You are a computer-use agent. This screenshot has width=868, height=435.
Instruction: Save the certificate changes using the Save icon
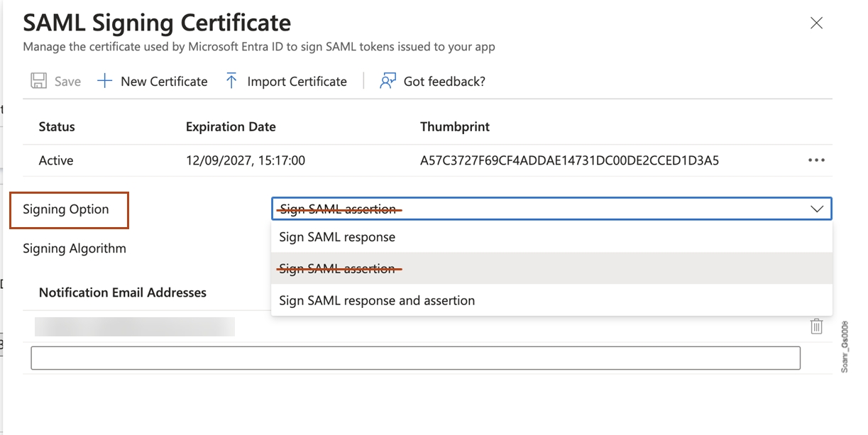(x=38, y=80)
